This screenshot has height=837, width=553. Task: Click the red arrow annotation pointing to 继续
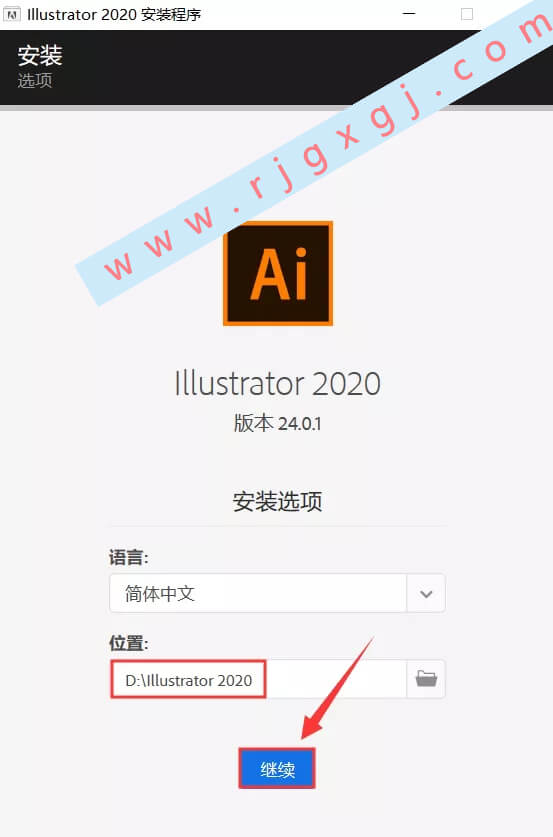tap(336, 689)
